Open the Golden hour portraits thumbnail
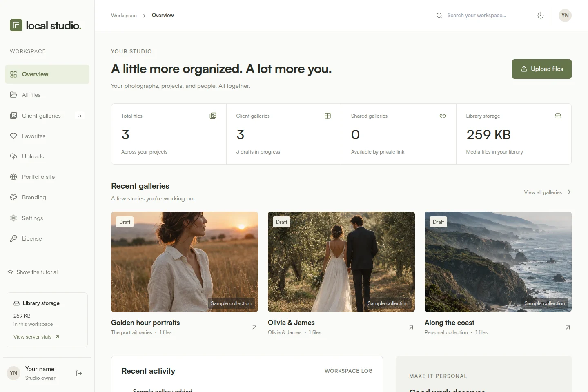The image size is (588, 392). point(185,262)
